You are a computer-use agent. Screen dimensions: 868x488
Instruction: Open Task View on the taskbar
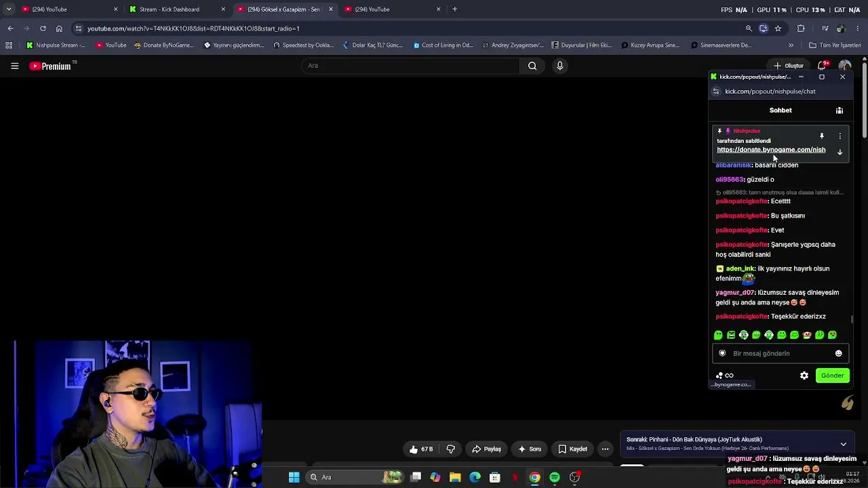coord(416,477)
